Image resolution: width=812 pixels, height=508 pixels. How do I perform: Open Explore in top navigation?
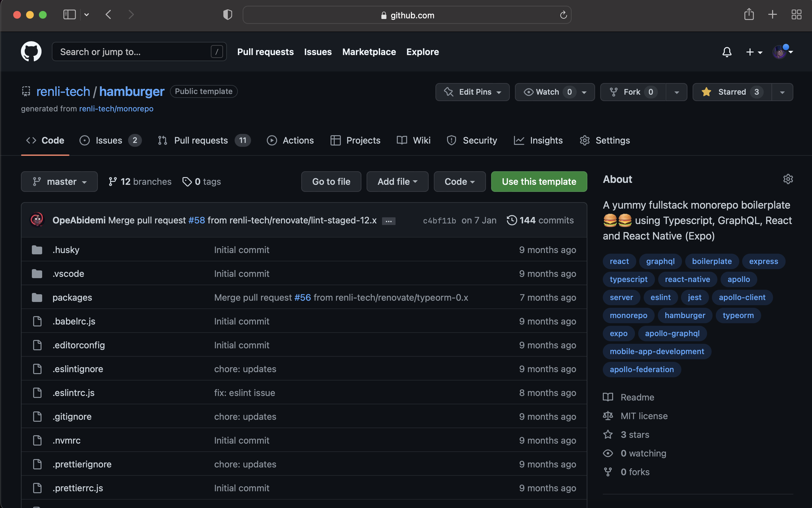click(423, 52)
